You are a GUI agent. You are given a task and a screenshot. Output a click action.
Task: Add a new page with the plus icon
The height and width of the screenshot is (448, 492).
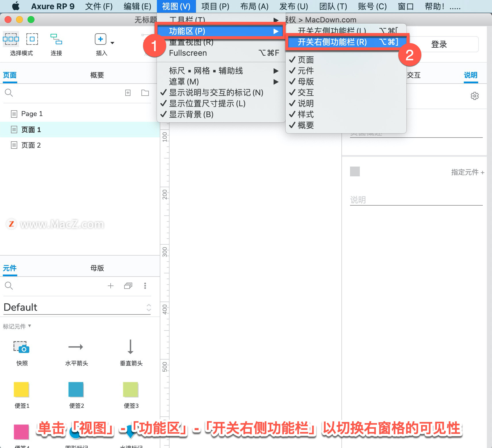(x=128, y=93)
